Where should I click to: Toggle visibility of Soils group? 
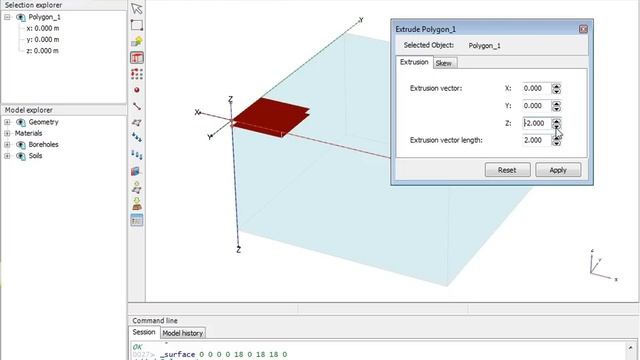click(20, 156)
